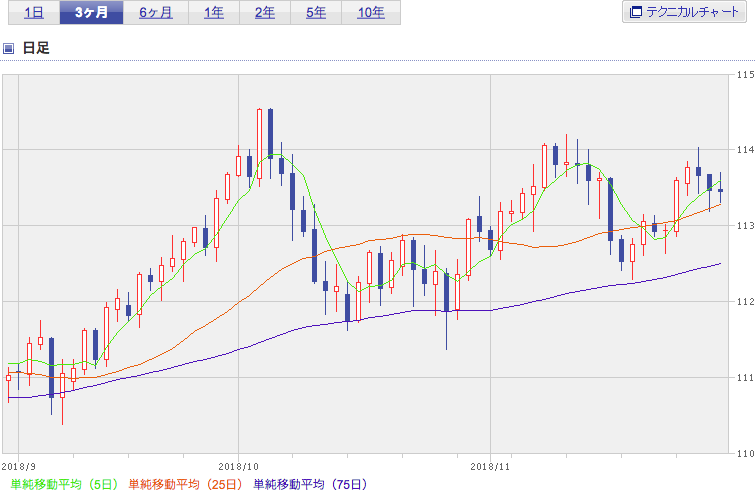Select the 5年 period tab
755x493 pixels.
click(x=316, y=13)
